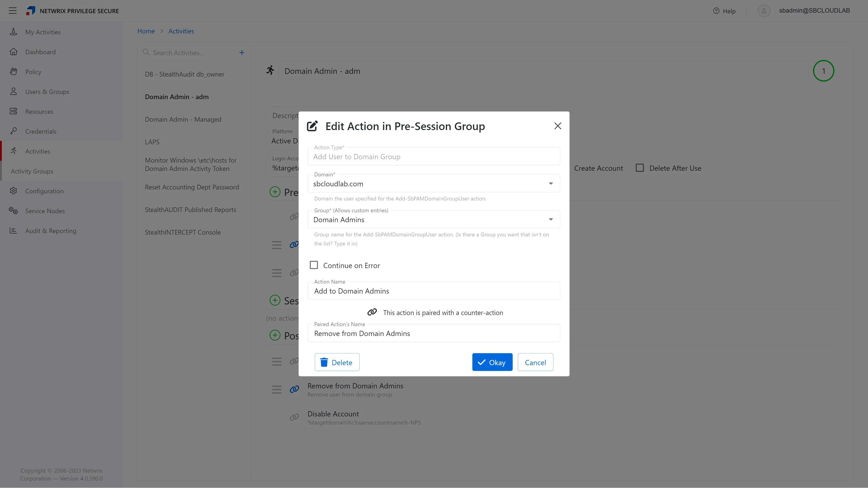Image resolution: width=868 pixels, height=488 pixels.
Task: Open the My Activities menu item
Action: click(43, 32)
